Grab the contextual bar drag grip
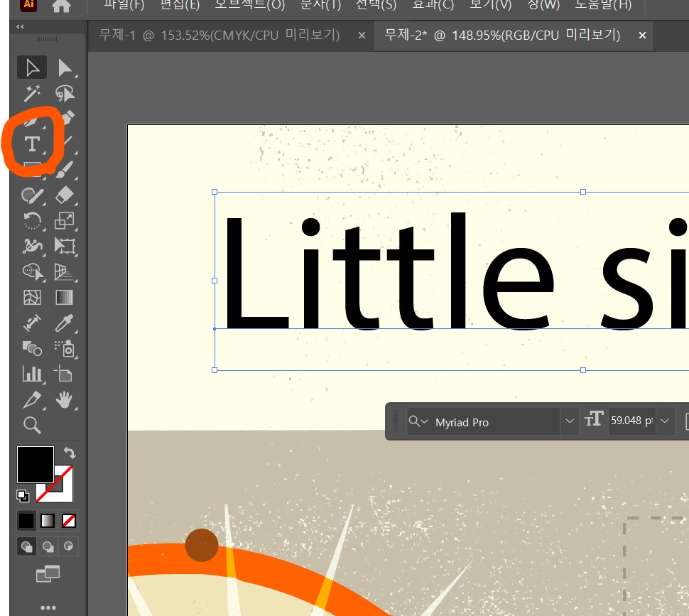Image resolution: width=689 pixels, height=616 pixels. point(396,421)
